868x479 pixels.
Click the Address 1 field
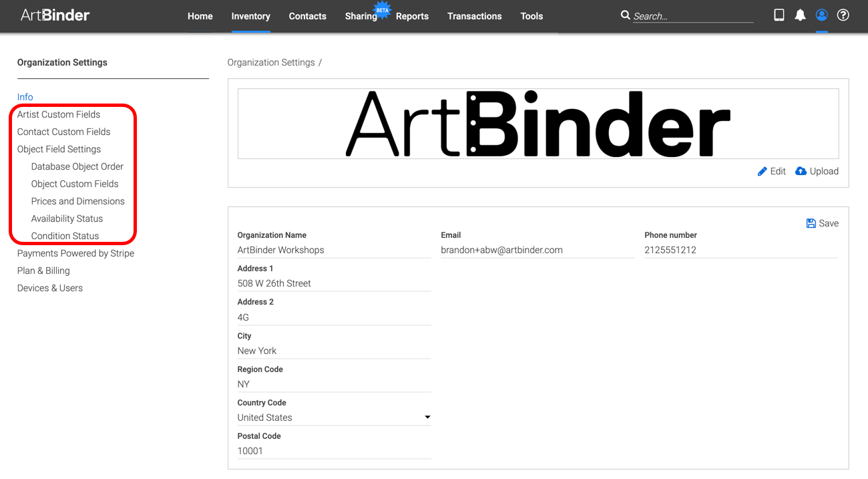pos(335,283)
